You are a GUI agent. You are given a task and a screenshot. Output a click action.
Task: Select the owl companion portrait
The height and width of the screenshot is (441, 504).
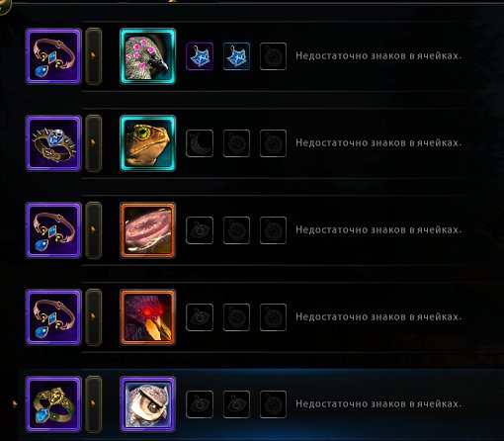(x=147, y=404)
